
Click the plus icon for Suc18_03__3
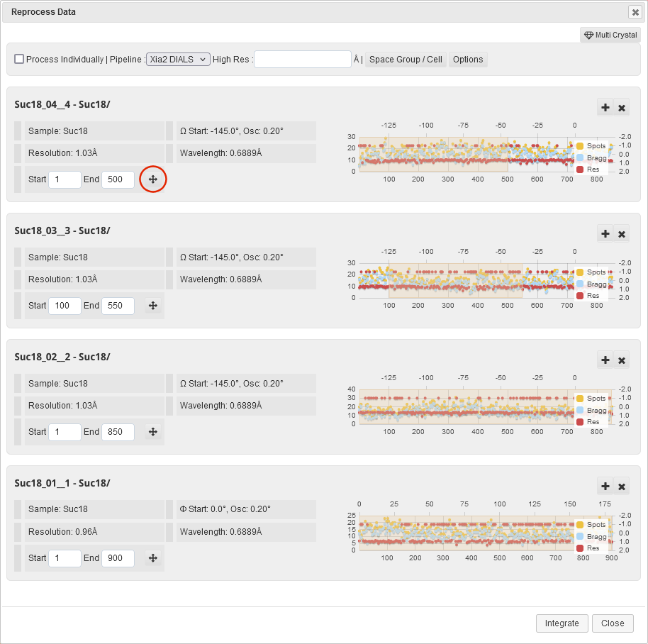click(x=605, y=234)
